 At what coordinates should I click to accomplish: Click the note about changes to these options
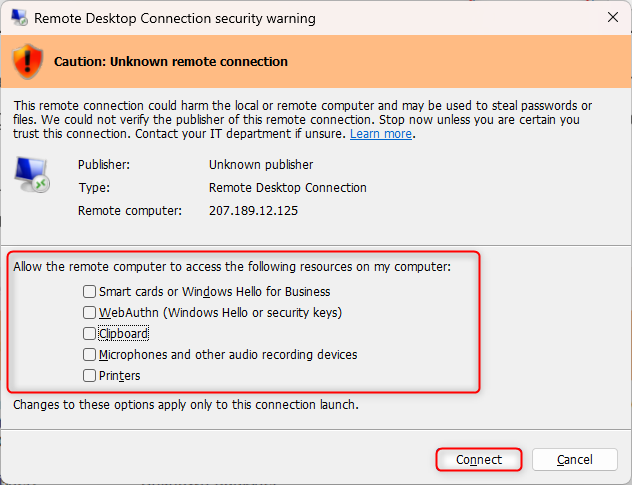click(185, 405)
